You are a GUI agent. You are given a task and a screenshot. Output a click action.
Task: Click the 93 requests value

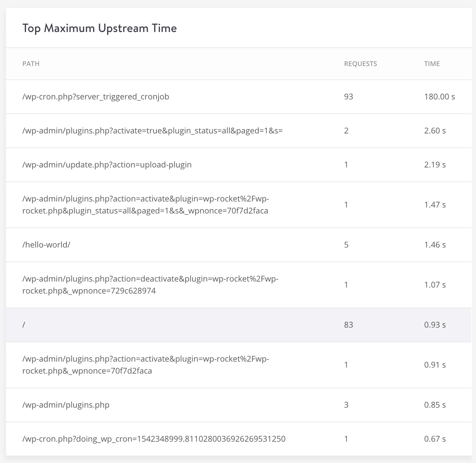pyautogui.click(x=348, y=97)
